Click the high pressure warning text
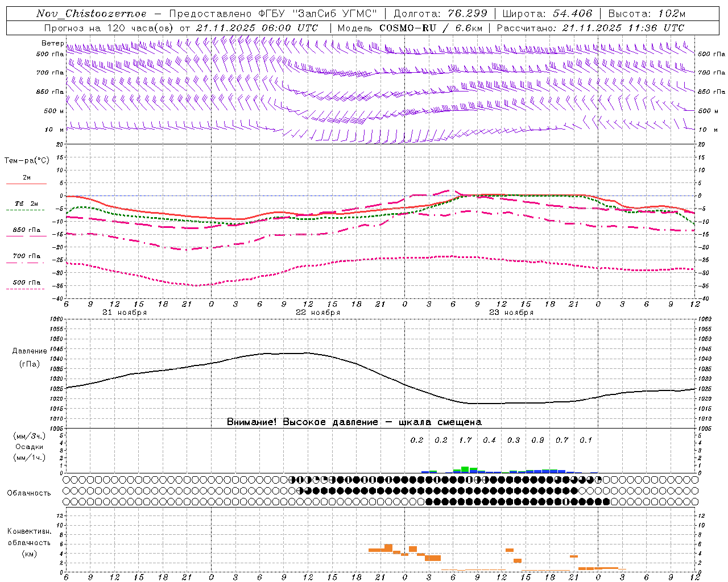Image resolution: width=728 pixels, height=582 pixels. click(x=354, y=422)
